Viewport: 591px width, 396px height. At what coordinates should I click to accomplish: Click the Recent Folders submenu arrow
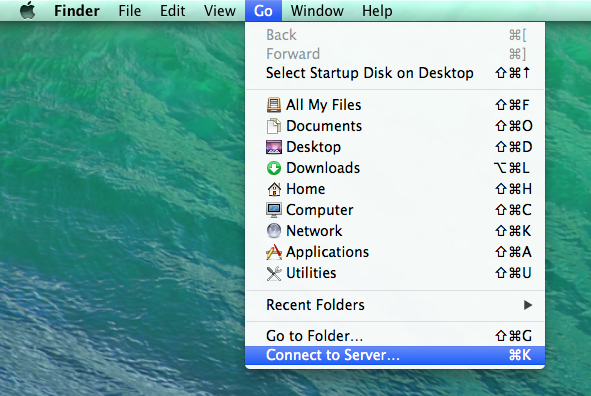528,305
